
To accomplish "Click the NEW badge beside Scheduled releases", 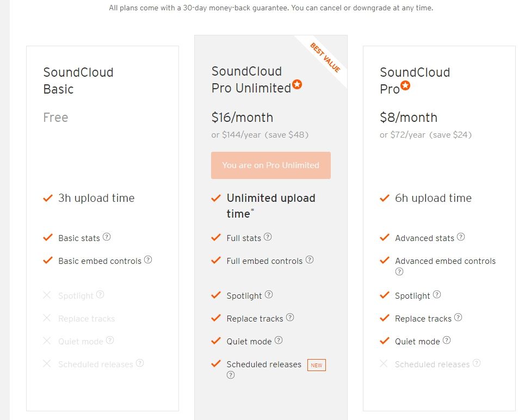I will pos(317,365).
